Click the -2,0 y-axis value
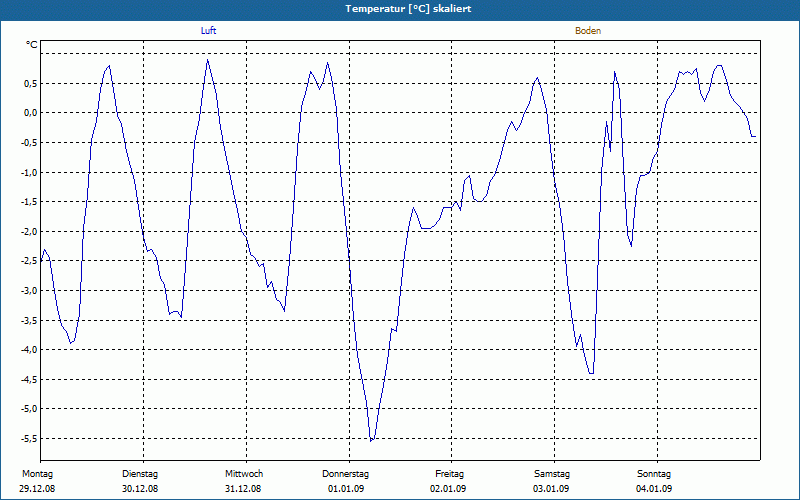Viewport: 800px width, 500px height. (28, 232)
